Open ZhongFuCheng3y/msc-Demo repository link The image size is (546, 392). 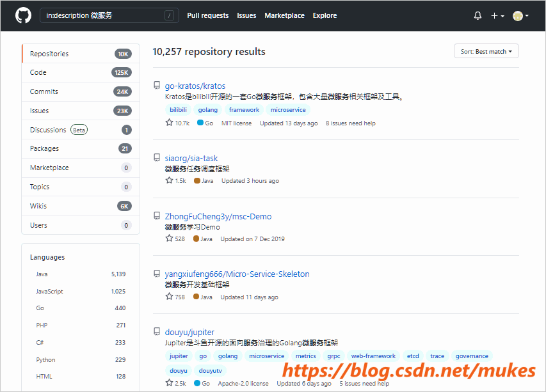click(218, 216)
